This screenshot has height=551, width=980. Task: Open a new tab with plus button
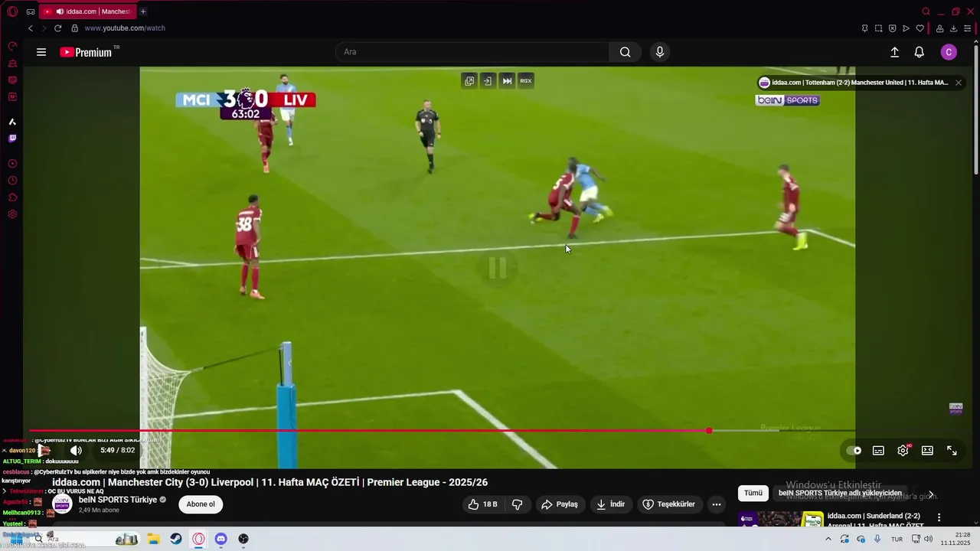143,11
